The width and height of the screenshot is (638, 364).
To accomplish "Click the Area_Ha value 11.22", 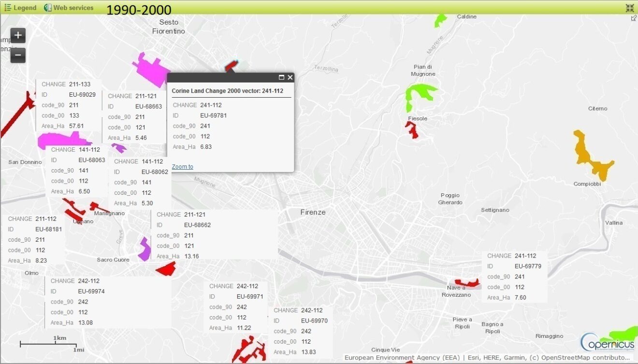I will 244,328.
